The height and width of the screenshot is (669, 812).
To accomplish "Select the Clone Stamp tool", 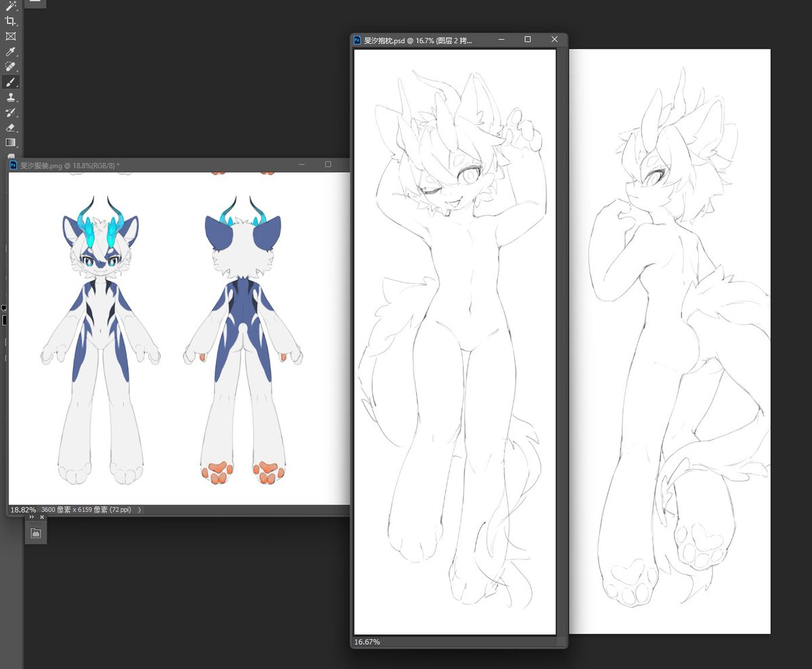I will [x=11, y=98].
